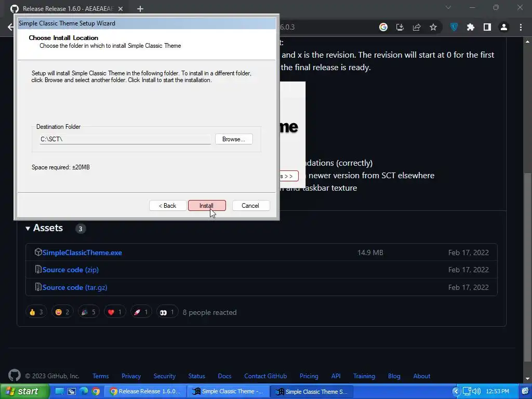Click the rocket reaction
Image resolution: width=532 pixels, height=399 pixels.
click(x=141, y=312)
